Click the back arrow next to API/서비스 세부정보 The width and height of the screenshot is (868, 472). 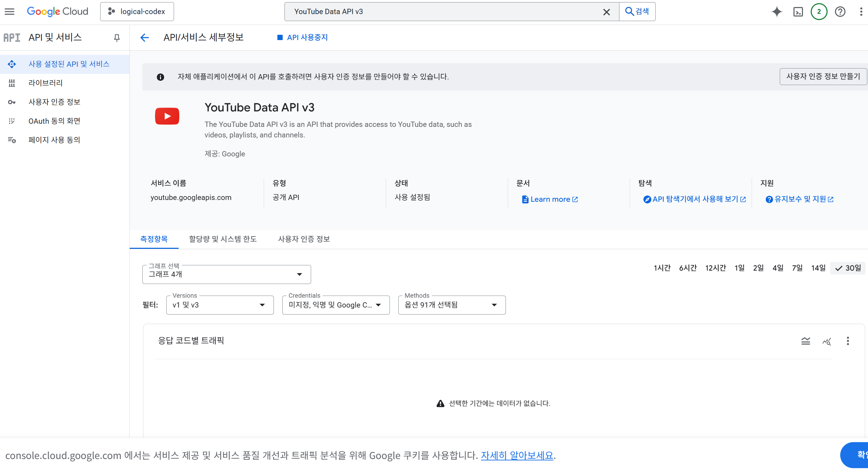point(144,38)
